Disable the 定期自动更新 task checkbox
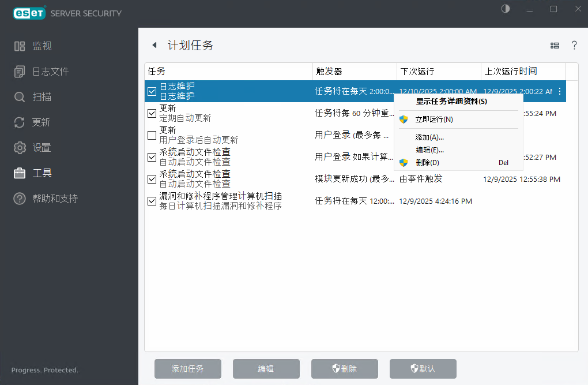Image resolution: width=588 pixels, height=385 pixels. [152, 113]
